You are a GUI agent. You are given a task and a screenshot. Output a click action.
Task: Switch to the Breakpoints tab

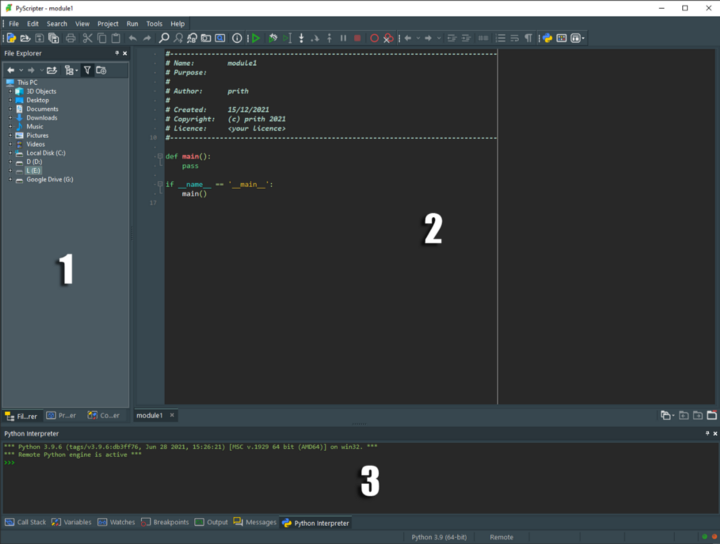[165, 522]
